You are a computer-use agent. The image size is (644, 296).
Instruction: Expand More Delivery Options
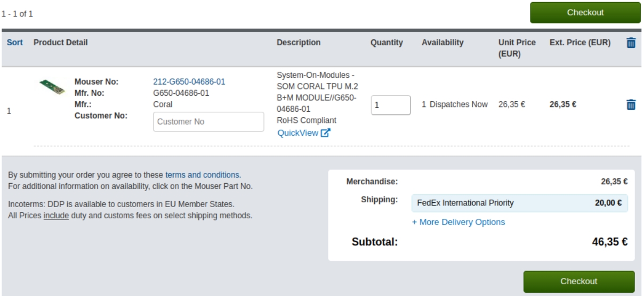tap(458, 222)
